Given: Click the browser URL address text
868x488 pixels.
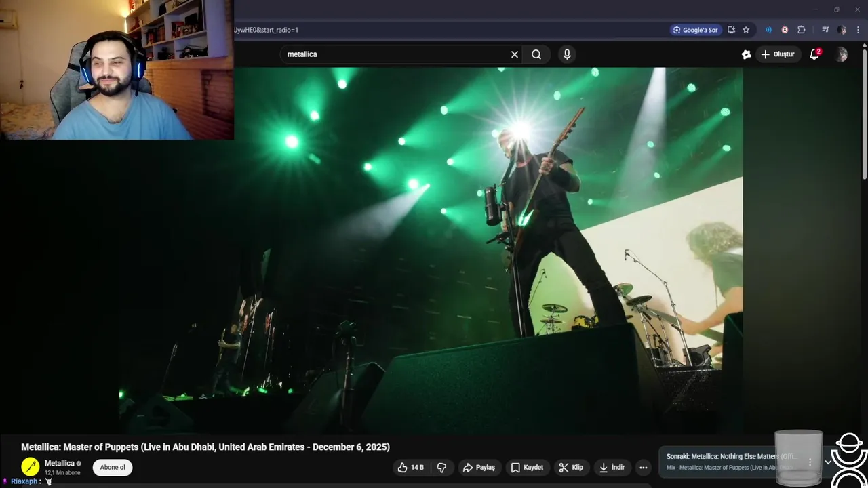Looking at the screenshot, I should (266, 30).
